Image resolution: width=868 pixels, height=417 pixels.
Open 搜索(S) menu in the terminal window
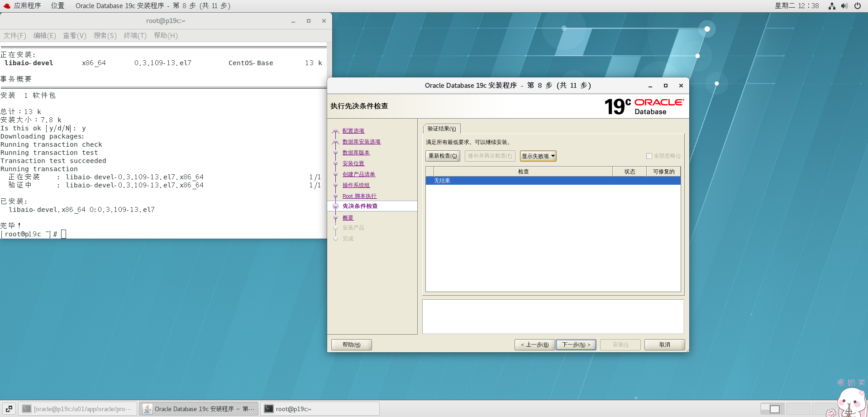[x=105, y=35]
